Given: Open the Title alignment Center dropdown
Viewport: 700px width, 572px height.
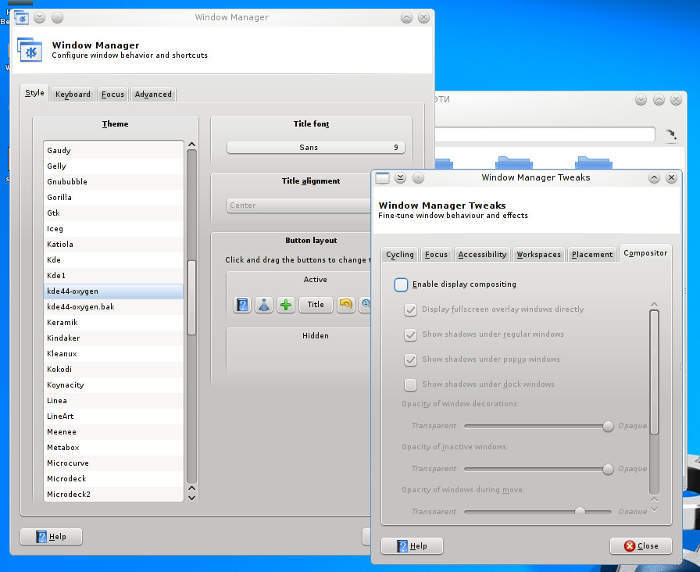Looking at the screenshot, I should 299,205.
